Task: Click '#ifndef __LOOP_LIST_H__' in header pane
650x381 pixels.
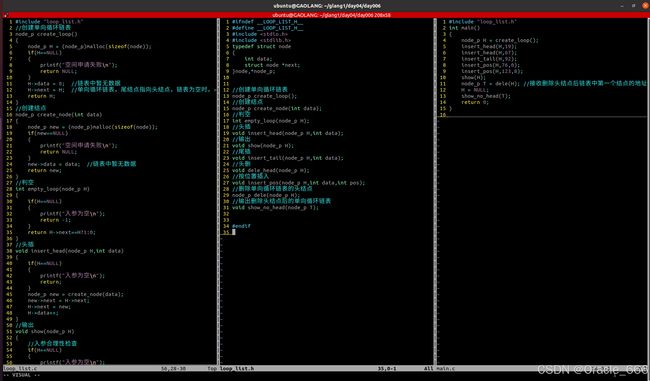Action: 267,22
